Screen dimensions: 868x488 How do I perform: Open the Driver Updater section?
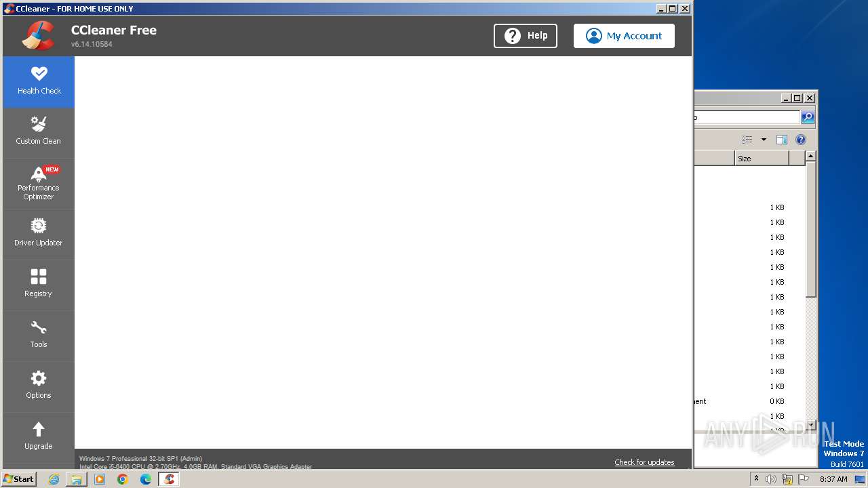tap(39, 235)
